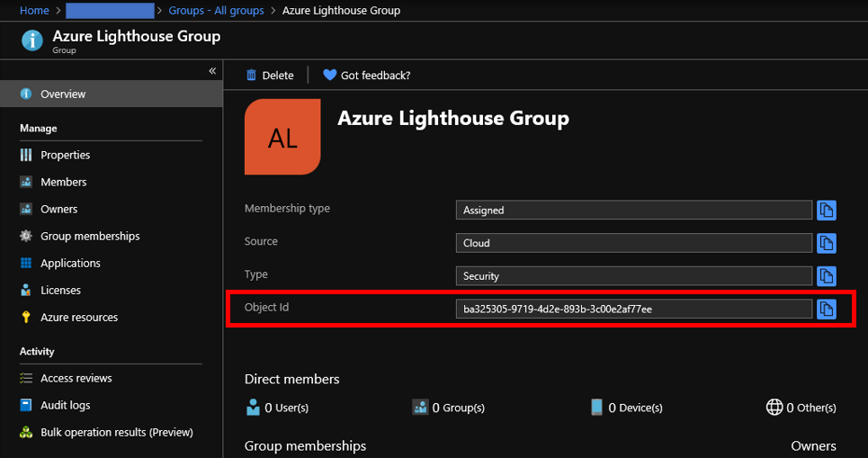Click the Object Id value field
The height and width of the screenshot is (458, 868).
coord(634,309)
